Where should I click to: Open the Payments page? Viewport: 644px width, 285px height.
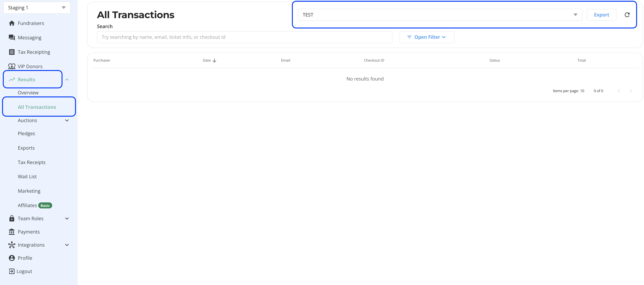pyautogui.click(x=29, y=232)
